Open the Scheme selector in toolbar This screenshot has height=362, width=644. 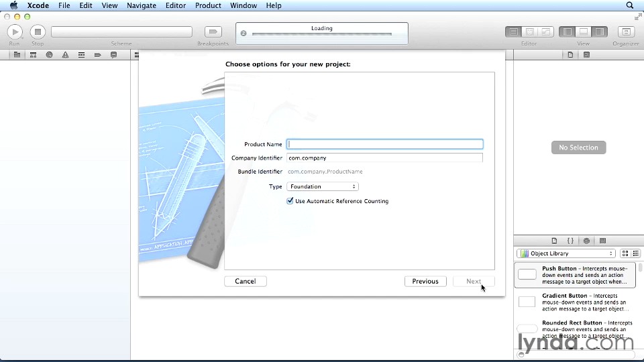pyautogui.click(x=121, y=32)
